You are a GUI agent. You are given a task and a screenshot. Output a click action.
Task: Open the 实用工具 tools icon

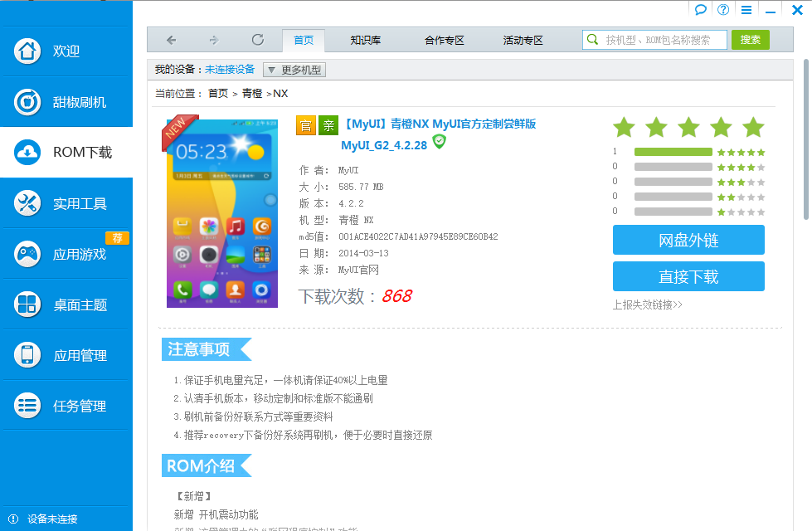point(27,203)
